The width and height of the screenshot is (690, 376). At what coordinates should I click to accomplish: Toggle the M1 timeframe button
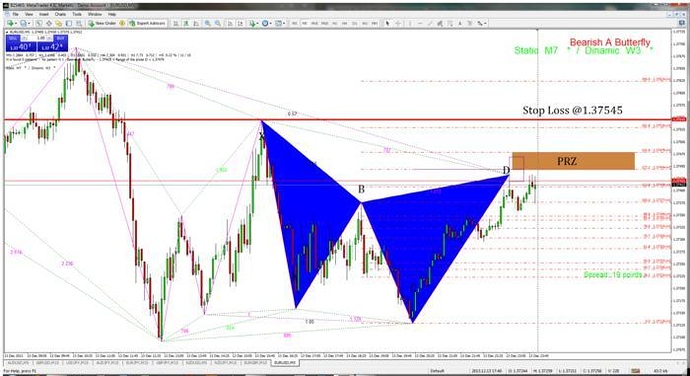click(x=294, y=23)
